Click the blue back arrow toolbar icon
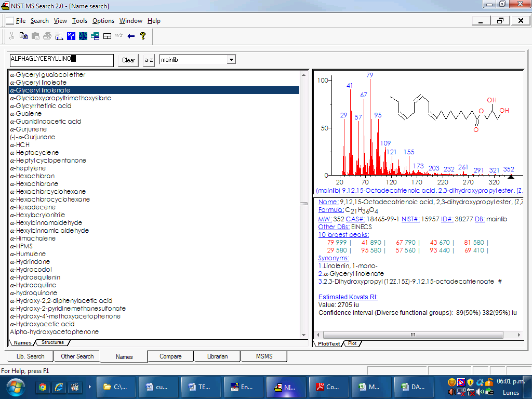Screen dimensions: 532x399 coord(130,36)
